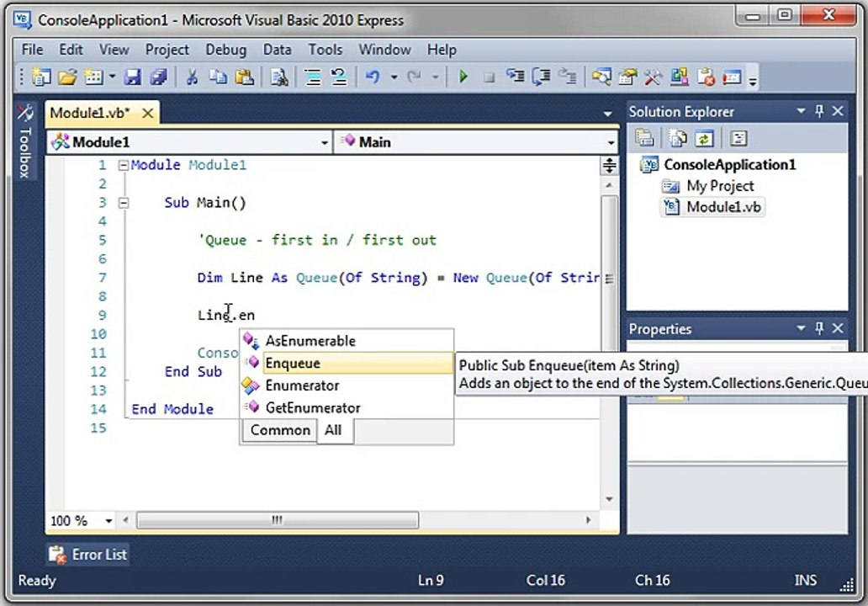Click the Paste clipboard icon

click(x=244, y=77)
